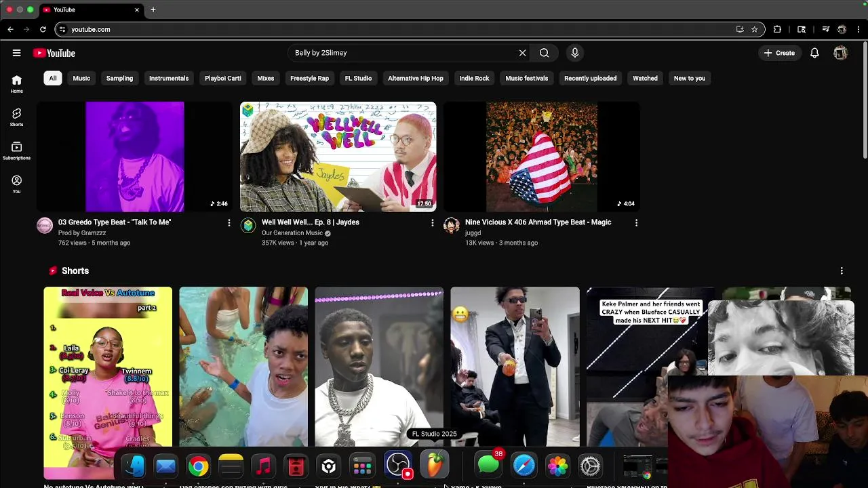Select the Watched chip
The width and height of the screenshot is (868, 488).
click(x=645, y=78)
